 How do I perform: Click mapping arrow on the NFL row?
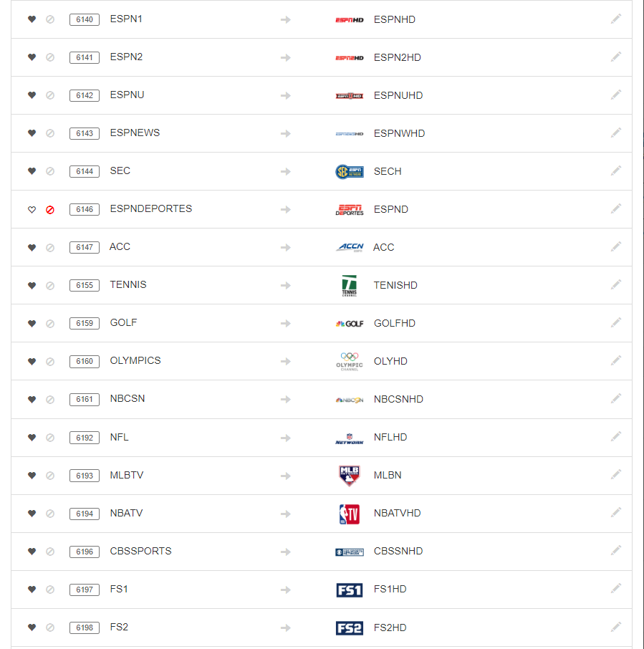286,437
